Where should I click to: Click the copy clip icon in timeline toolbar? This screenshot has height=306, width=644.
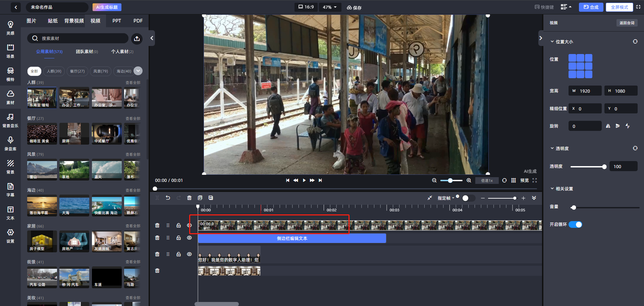(x=200, y=198)
